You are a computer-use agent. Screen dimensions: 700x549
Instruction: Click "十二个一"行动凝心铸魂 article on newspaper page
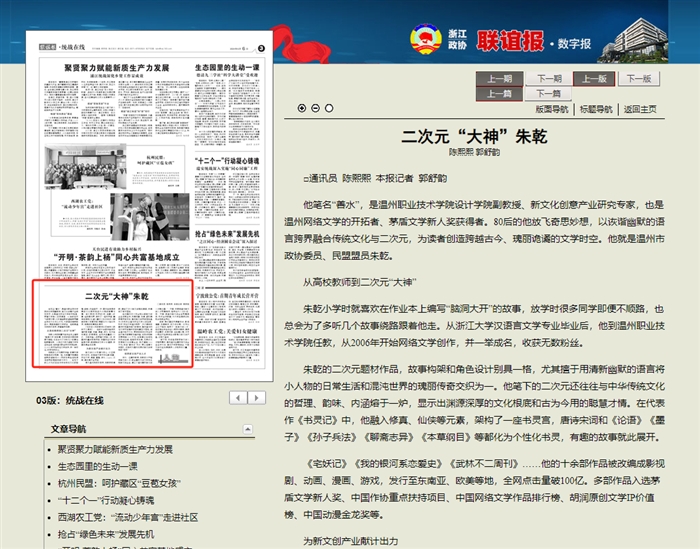[227, 189]
